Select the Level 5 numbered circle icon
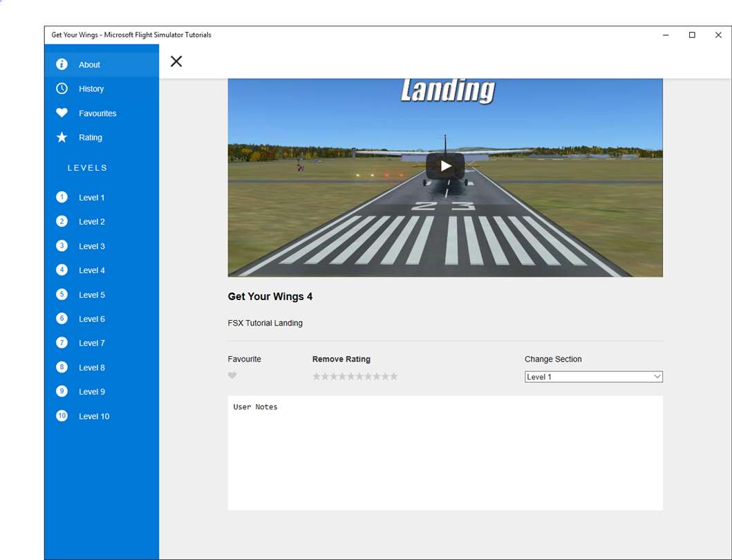Image resolution: width=732 pixels, height=560 pixels. coord(62,295)
